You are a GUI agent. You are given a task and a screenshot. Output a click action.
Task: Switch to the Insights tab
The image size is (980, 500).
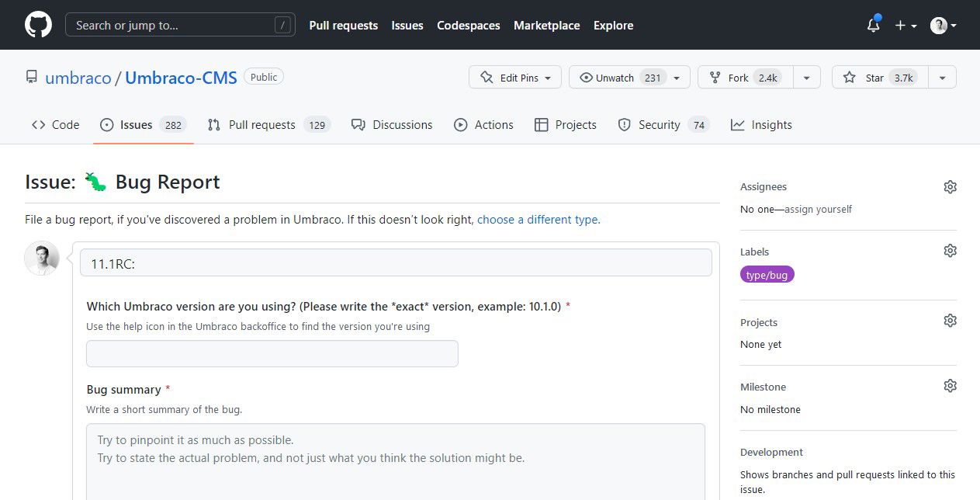pos(761,125)
